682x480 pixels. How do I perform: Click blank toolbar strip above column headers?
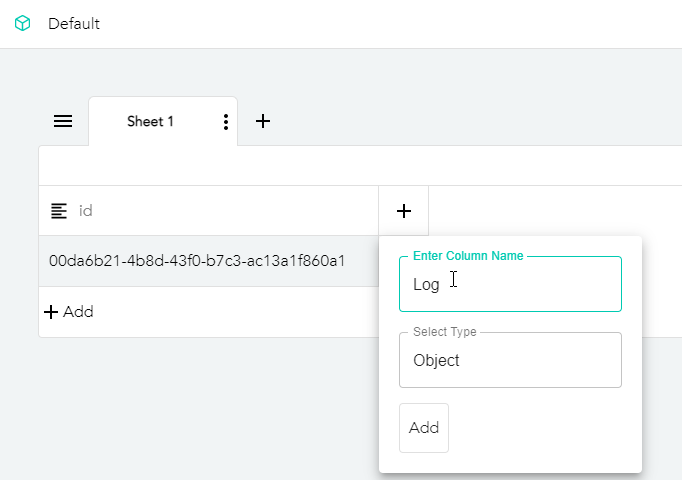pos(360,166)
